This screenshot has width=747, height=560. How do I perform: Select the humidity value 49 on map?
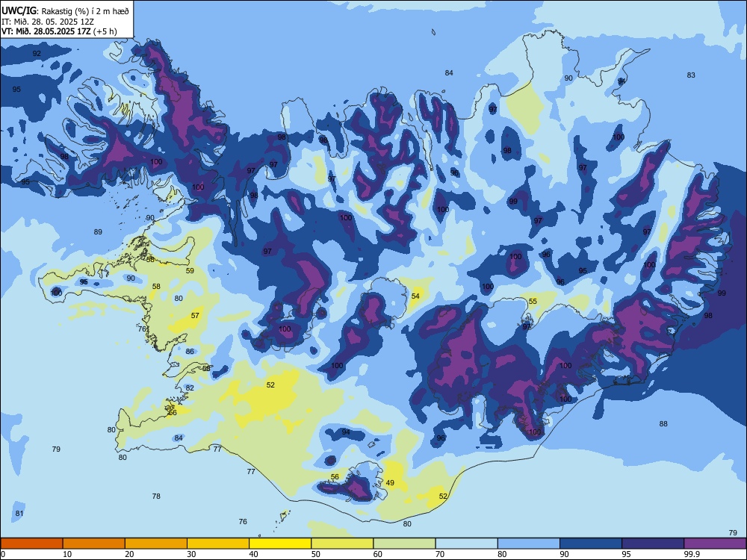[x=390, y=483]
